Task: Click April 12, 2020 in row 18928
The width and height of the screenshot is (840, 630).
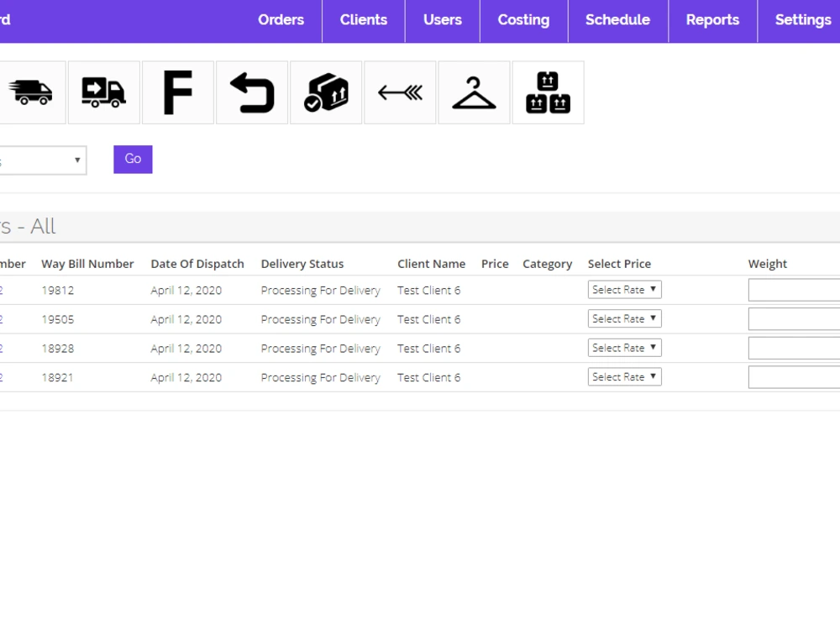Action: click(x=186, y=349)
